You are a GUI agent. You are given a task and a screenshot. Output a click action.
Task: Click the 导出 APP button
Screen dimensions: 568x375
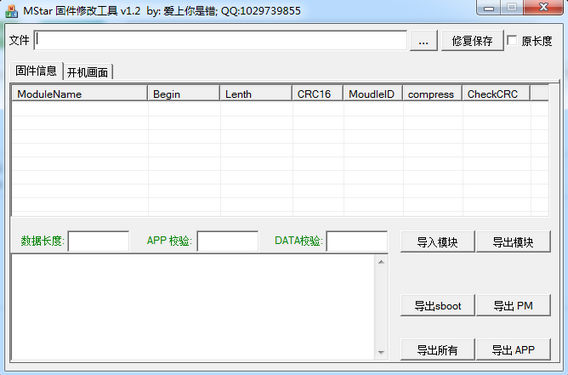click(513, 350)
